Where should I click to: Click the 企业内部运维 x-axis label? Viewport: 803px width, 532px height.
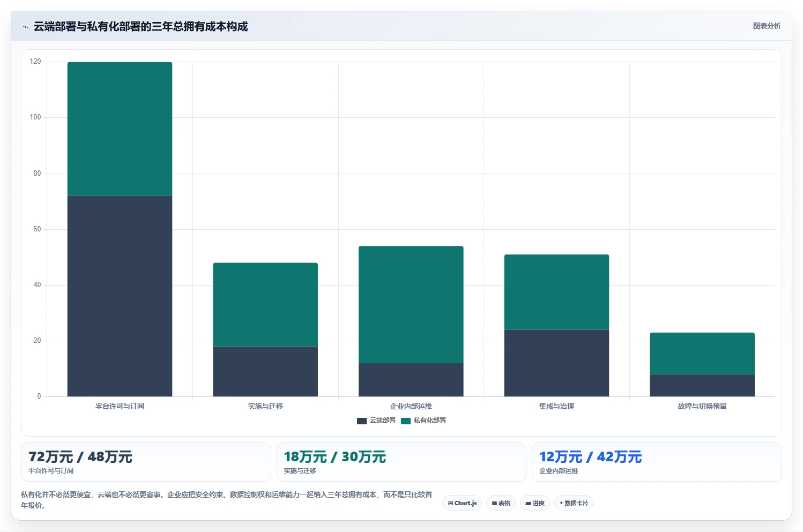pos(411,406)
